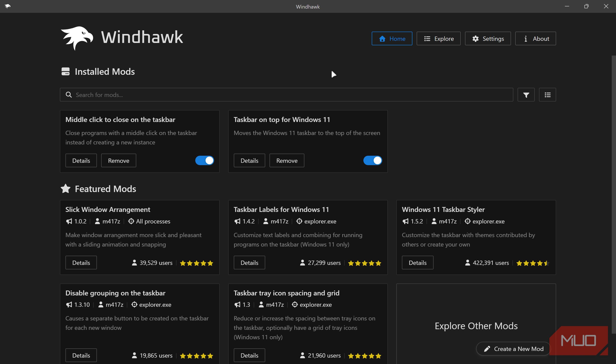Disable Middle click to close mod
The image size is (616, 364).
[x=204, y=160]
